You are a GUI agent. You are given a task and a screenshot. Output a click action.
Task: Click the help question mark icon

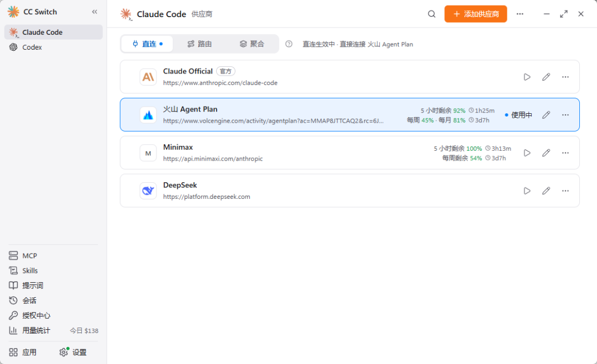point(289,44)
